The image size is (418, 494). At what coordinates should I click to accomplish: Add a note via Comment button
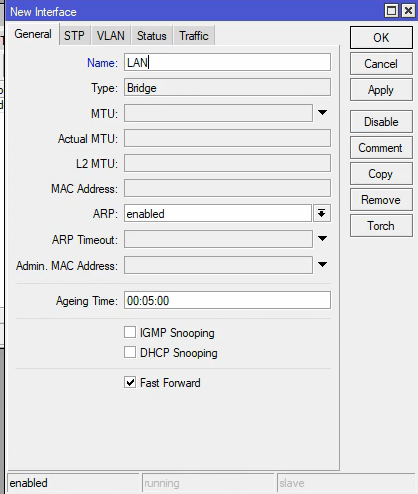pyautogui.click(x=381, y=148)
